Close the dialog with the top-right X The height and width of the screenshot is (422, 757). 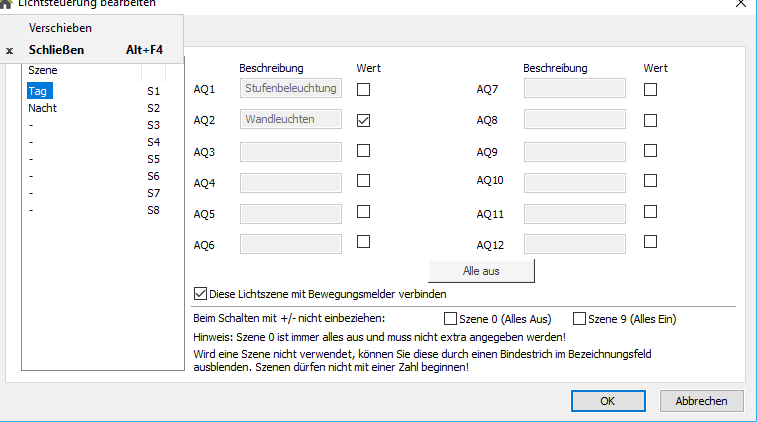pos(740,4)
